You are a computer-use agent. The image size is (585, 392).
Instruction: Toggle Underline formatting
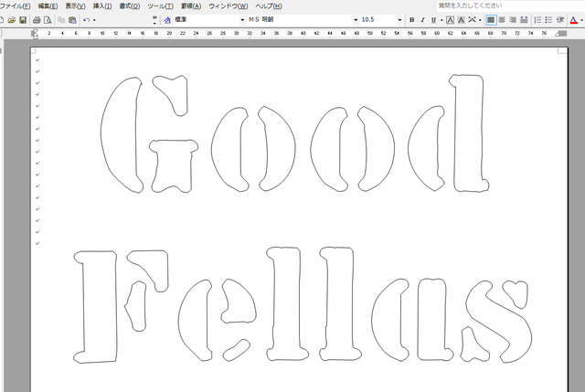point(433,20)
